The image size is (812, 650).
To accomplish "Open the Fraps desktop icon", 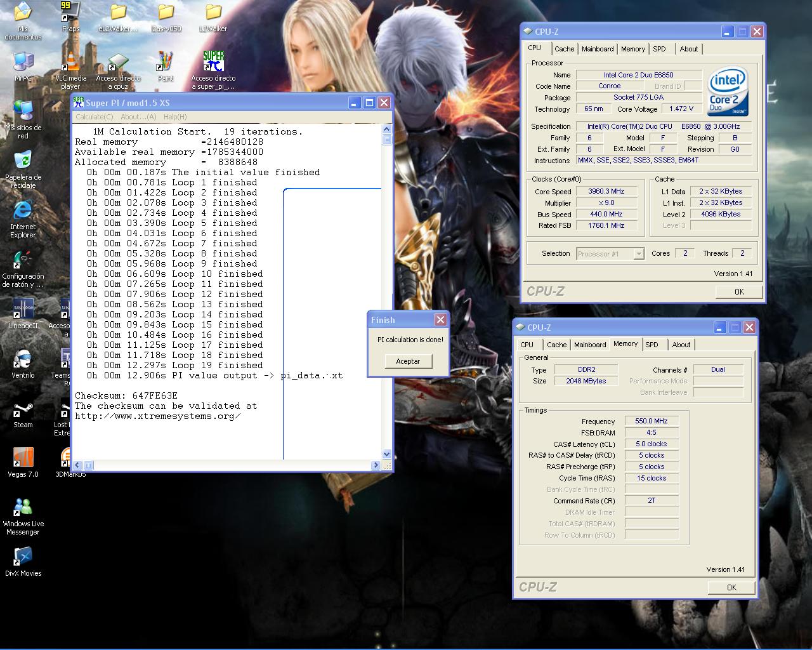I will [70, 14].
